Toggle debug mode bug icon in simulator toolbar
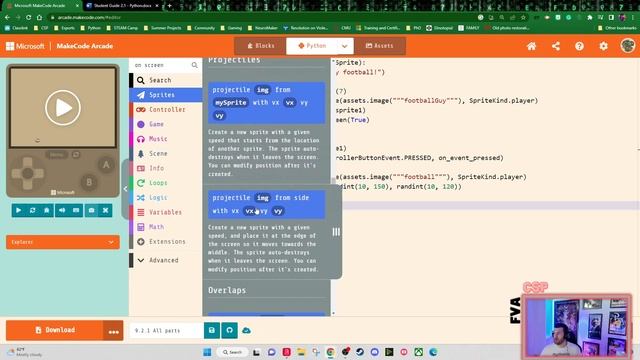640x360 pixels. pyautogui.click(x=47, y=210)
